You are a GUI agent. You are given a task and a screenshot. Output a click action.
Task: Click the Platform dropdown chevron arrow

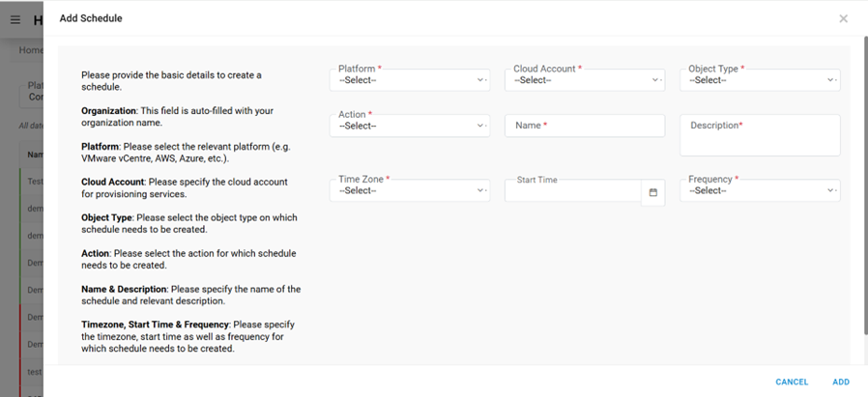point(481,81)
